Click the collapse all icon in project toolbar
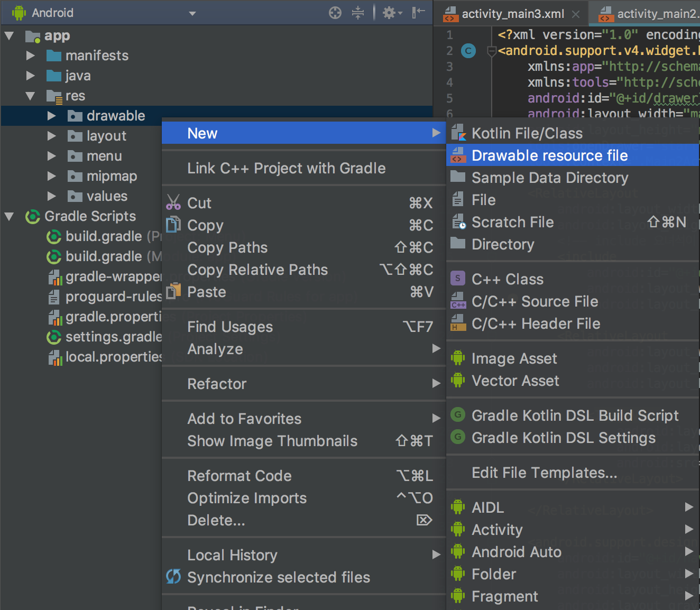 pos(358,13)
